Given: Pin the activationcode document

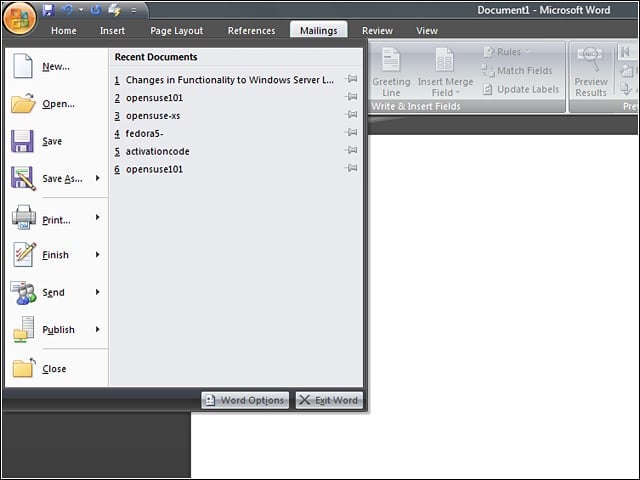Looking at the screenshot, I should click(x=351, y=150).
